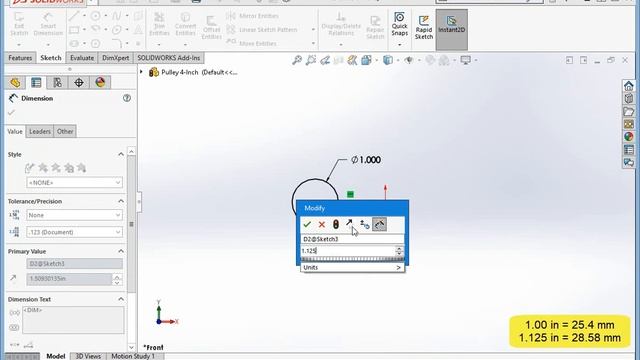640x360 pixels.
Task: Click Rebuild traffic light icon in Modify
Action: point(336,224)
